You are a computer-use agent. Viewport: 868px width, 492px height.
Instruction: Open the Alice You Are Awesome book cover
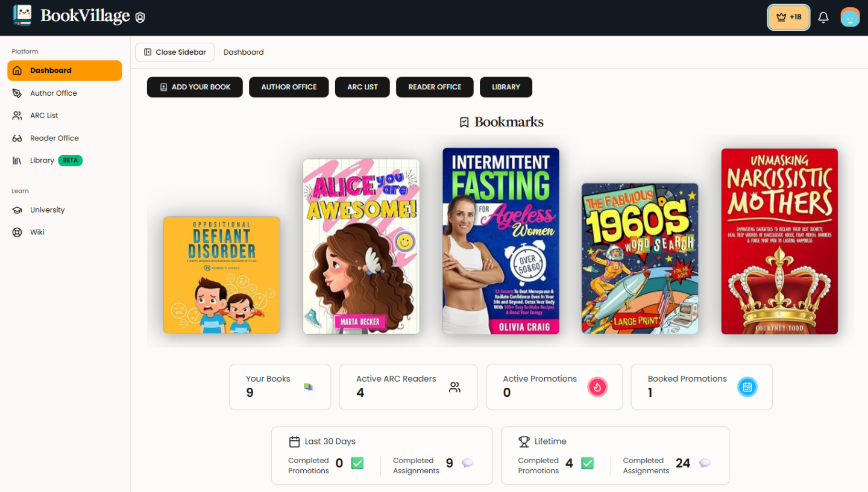click(361, 246)
